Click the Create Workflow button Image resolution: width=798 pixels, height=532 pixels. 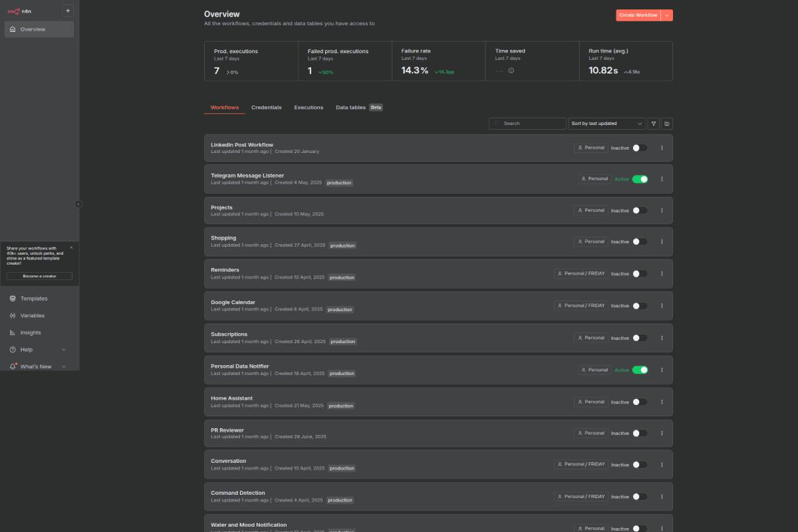coord(638,15)
